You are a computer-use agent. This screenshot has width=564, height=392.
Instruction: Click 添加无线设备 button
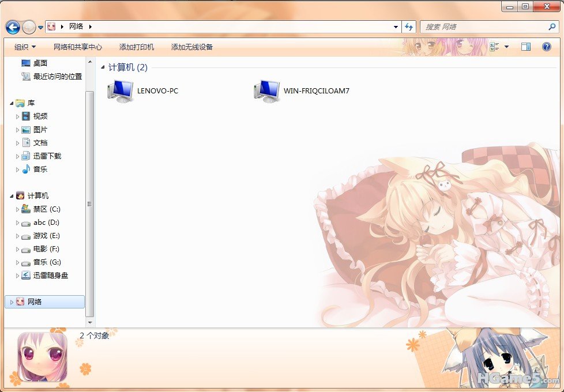192,47
